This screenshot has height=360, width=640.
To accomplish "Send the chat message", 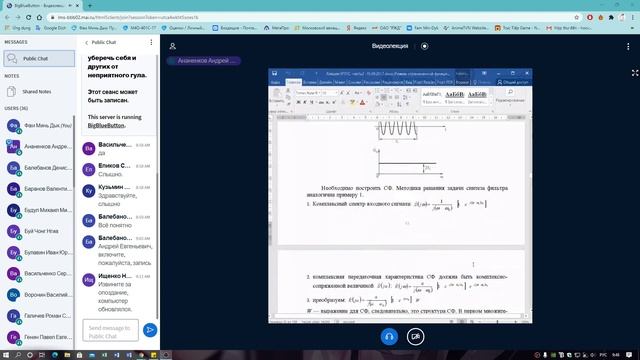I will point(150,330).
